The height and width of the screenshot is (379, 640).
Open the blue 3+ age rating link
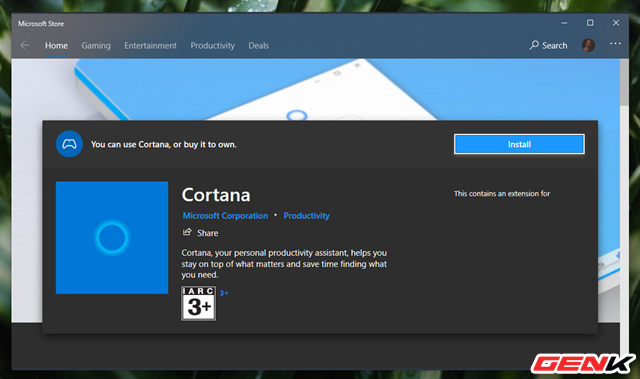coord(224,293)
